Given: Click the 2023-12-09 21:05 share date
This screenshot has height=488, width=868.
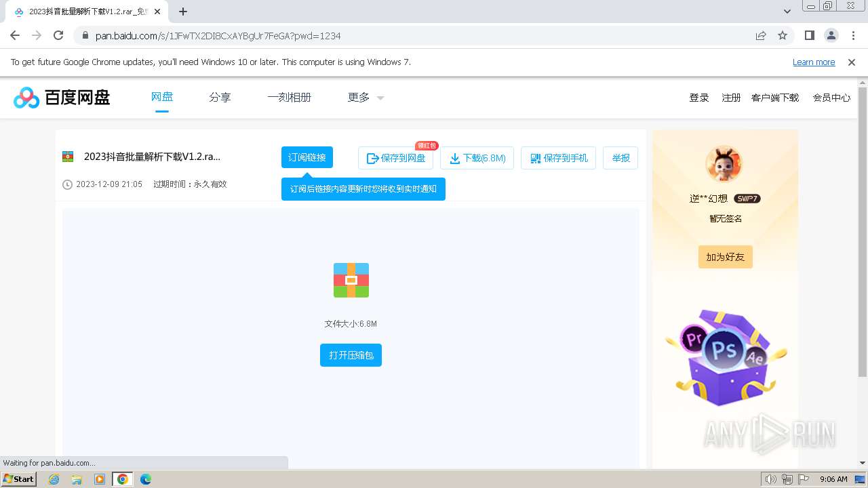Looking at the screenshot, I should point(109,184).
